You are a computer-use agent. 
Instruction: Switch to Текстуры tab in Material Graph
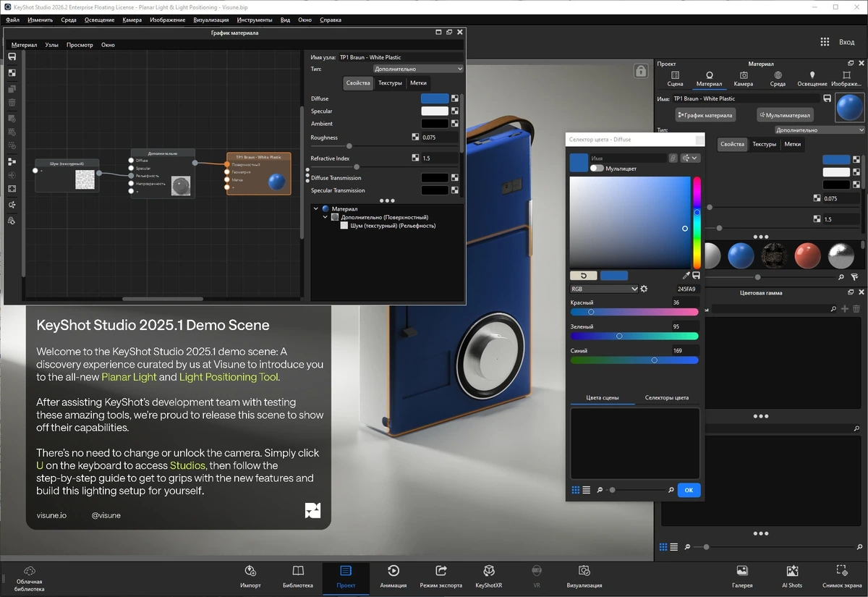tap(390, 83)
